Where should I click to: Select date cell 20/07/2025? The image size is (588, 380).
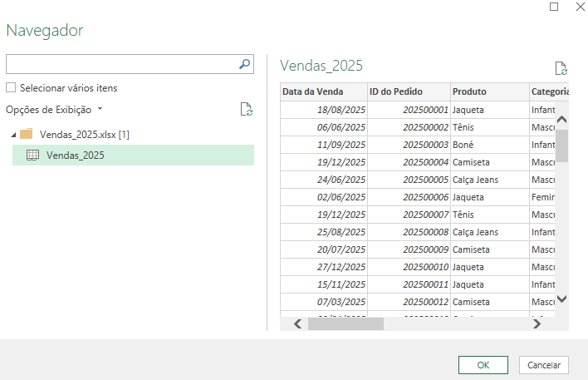point(324,249)
